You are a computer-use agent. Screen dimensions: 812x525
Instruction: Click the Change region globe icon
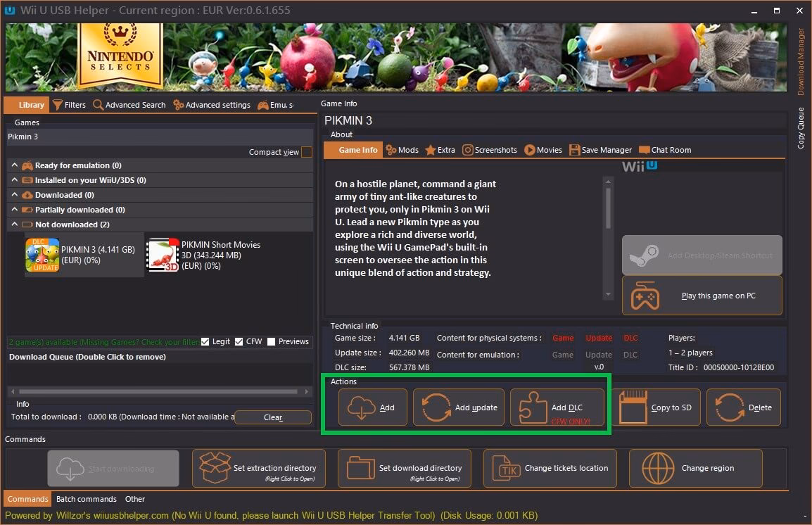pyautogui.click(x=658, y=468)
